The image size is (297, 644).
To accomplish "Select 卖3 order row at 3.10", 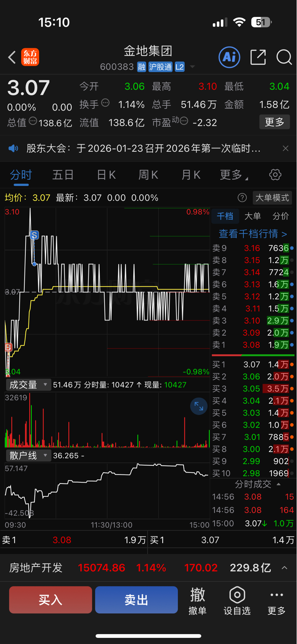I will pyautogui.click(x=253, y=321).
